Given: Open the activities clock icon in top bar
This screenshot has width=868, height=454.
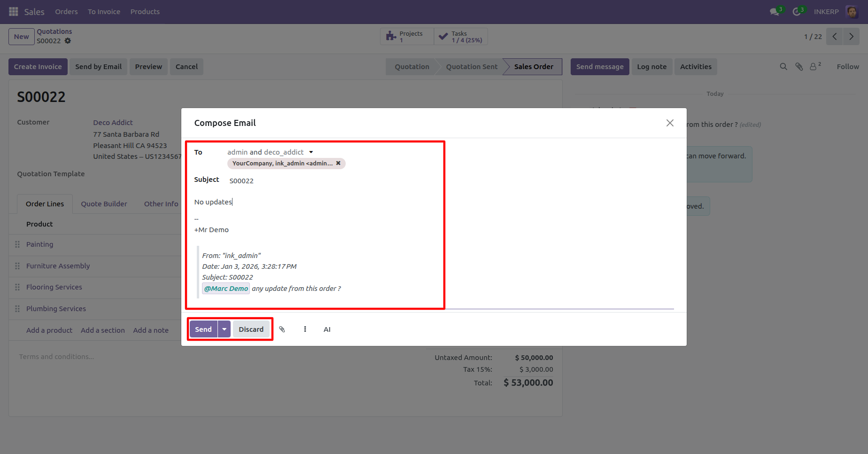Looking at the screenshot, I should point(797,11).
